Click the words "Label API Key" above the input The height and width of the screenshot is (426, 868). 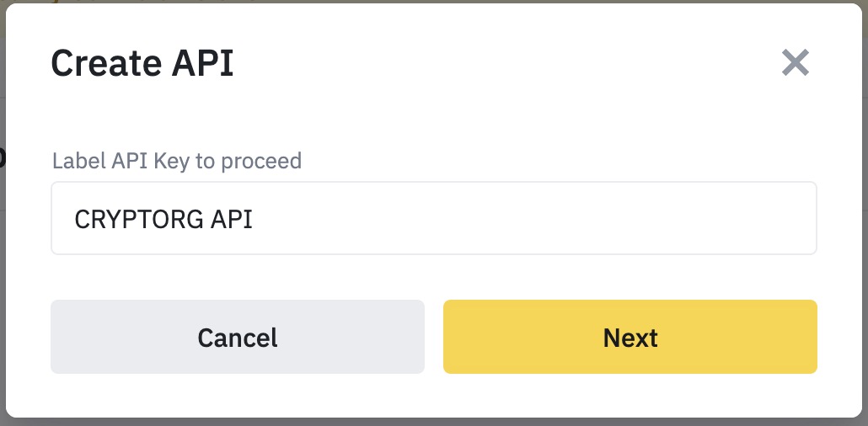pos(121,160)
